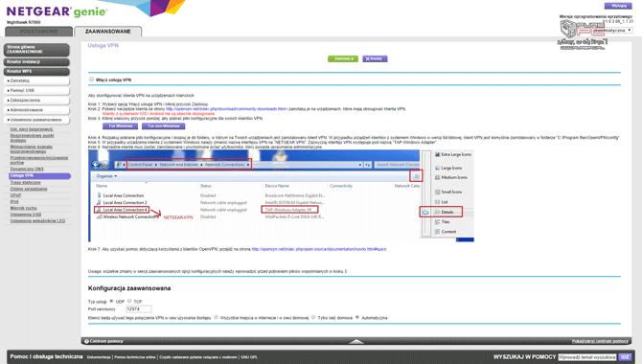This screenshot has height=364, width=642.
Task: Open the Dynamiczny DNS sidebar link
Action: (27, 169)
